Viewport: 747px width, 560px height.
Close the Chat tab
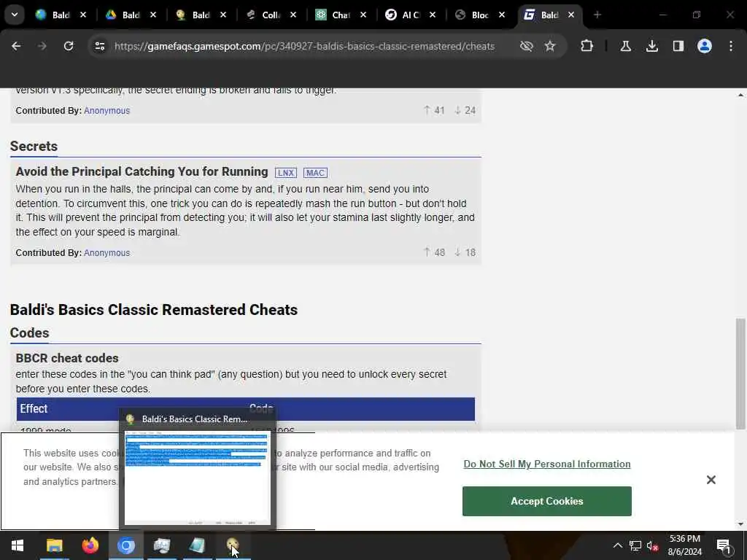pyautogui.click(x=363, y=15)
